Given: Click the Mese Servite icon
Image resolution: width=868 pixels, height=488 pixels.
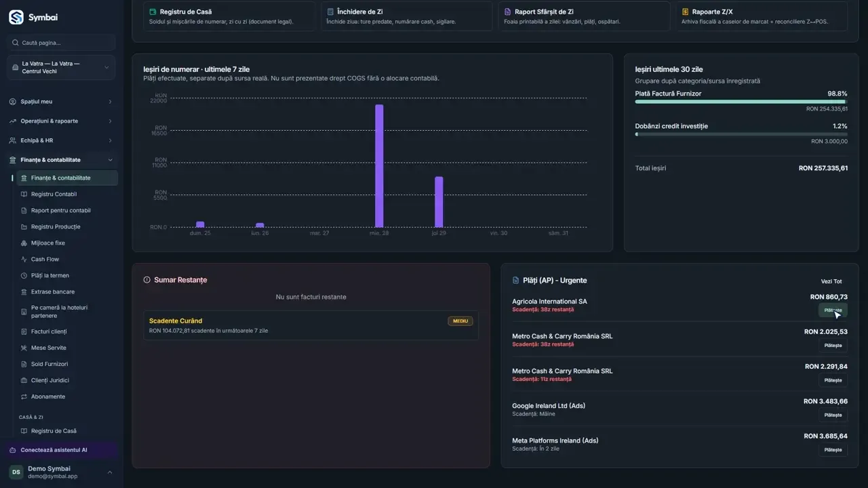Looking at the screenshot, I should [x=24, y=348].
